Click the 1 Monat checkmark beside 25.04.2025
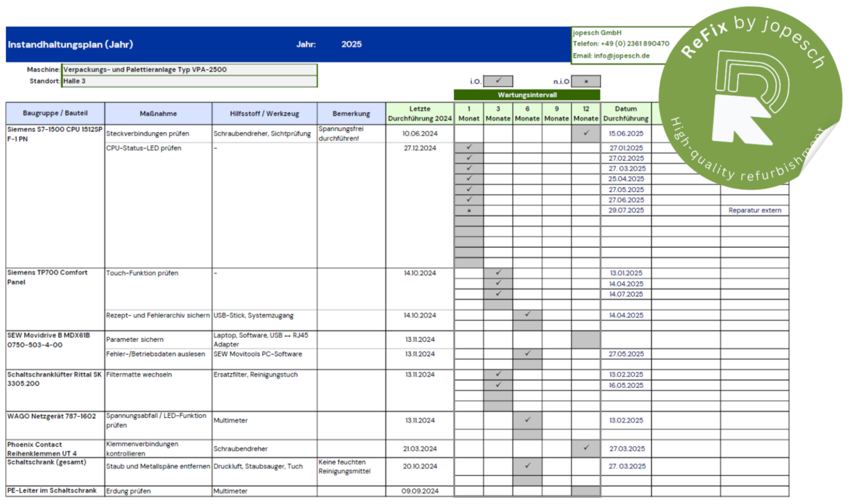 point(469,179)
